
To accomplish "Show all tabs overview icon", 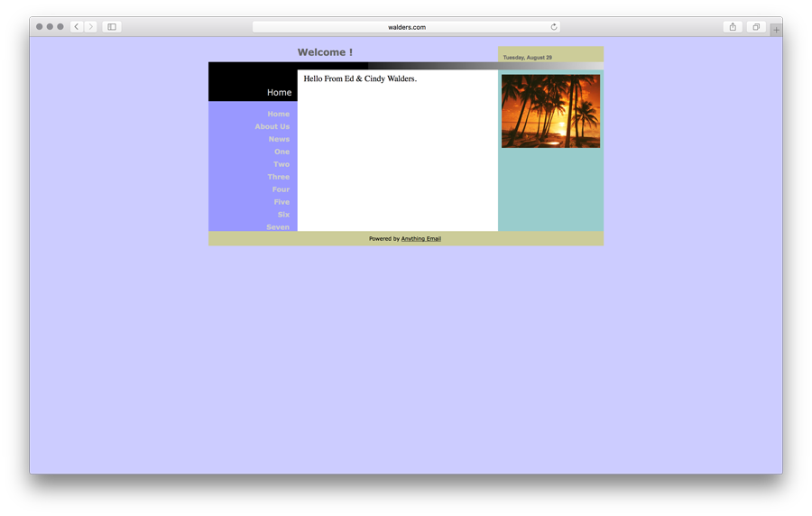I will pyautogui.click(x=756, y=27).
